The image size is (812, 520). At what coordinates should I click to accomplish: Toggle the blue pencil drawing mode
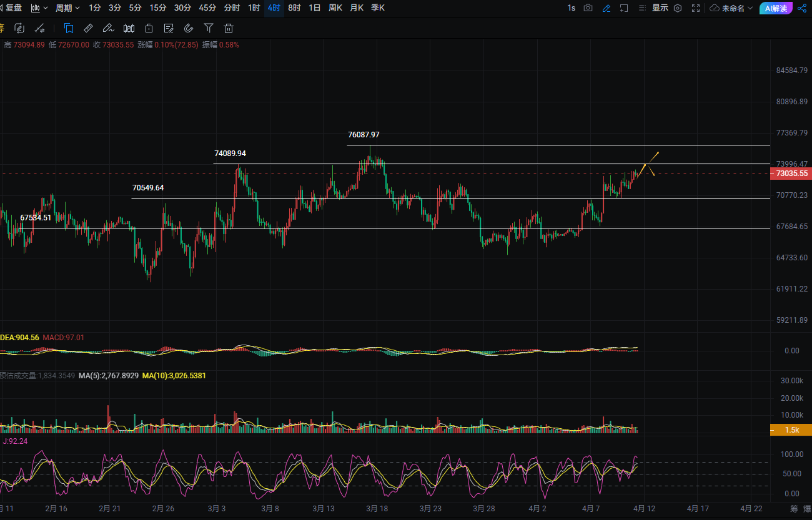click(606, 8)
